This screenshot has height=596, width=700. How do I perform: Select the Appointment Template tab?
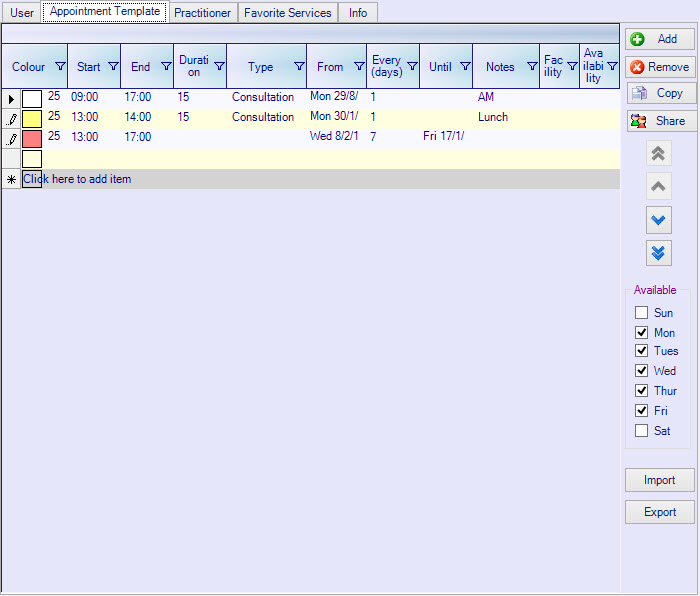point(104,11)
